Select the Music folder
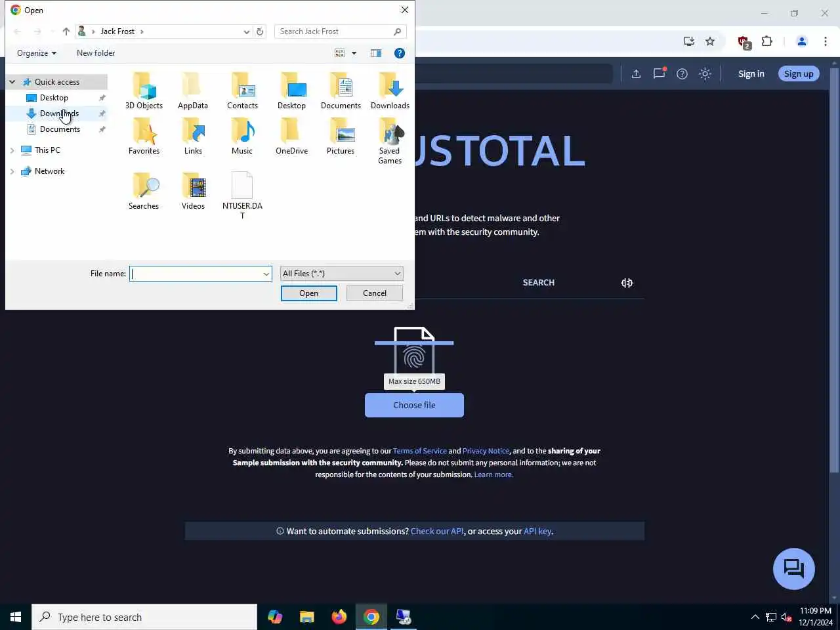The height and width of the screenshot is (630, 840). click(242, 136)
